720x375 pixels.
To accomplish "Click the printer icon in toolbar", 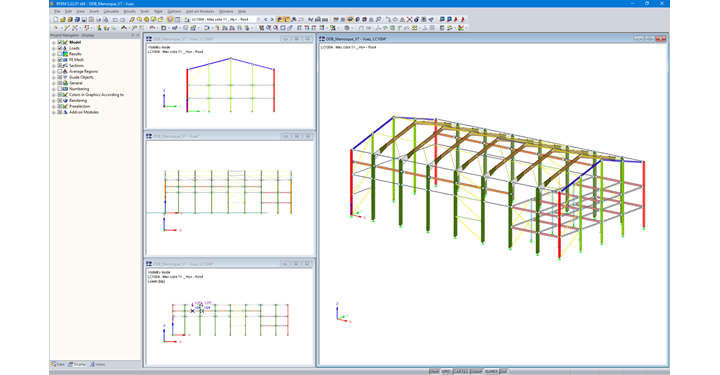I will [98, 20].
